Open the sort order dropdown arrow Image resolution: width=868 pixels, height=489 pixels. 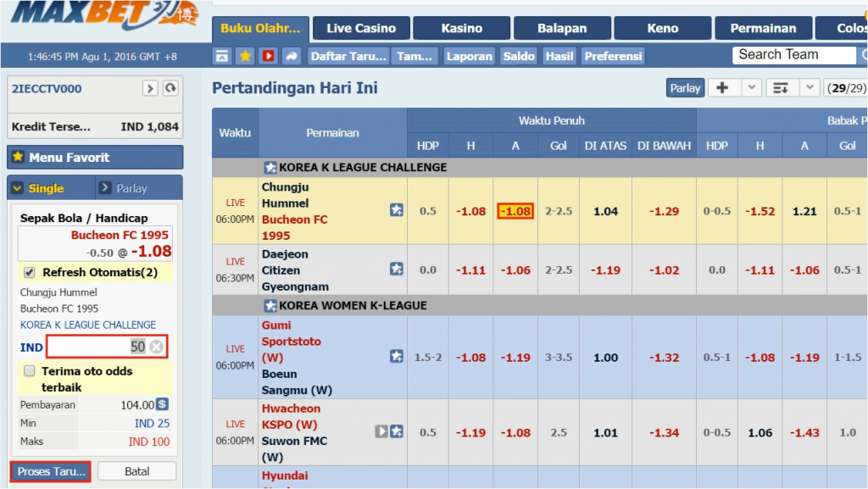[810, 88]
